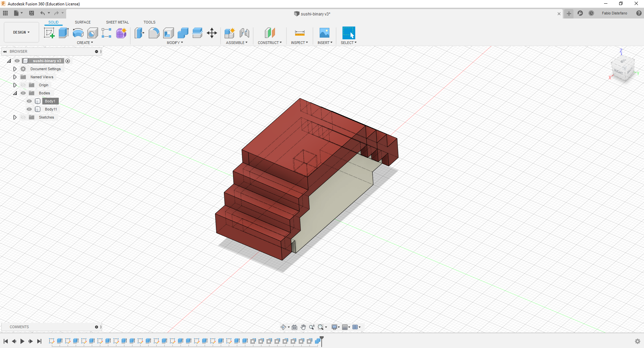Switch to the SURFACE tab
Screen dimensions: 644x348
[83, 22]
